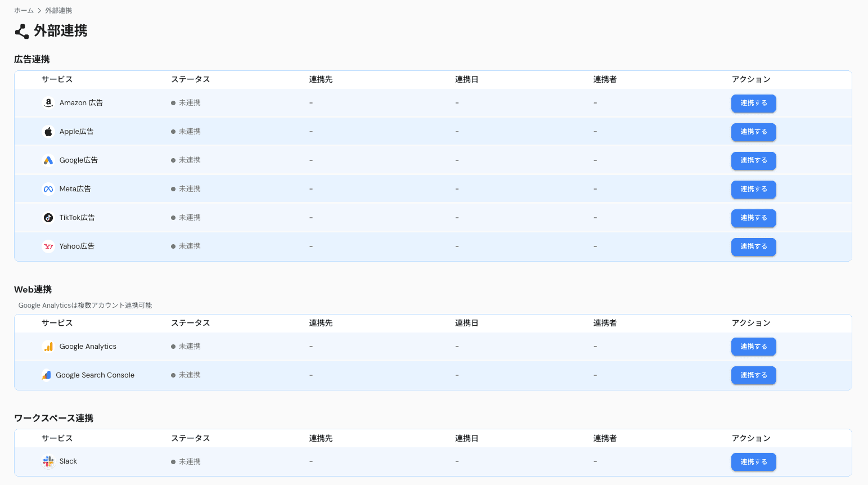This screenshot has height=485, width=868.
Task: Click 連携する for TikTok広告
Action: 753,218
